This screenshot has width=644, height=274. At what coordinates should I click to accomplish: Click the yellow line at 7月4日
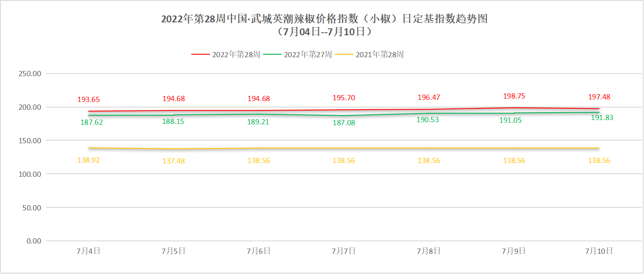[89, 148]
